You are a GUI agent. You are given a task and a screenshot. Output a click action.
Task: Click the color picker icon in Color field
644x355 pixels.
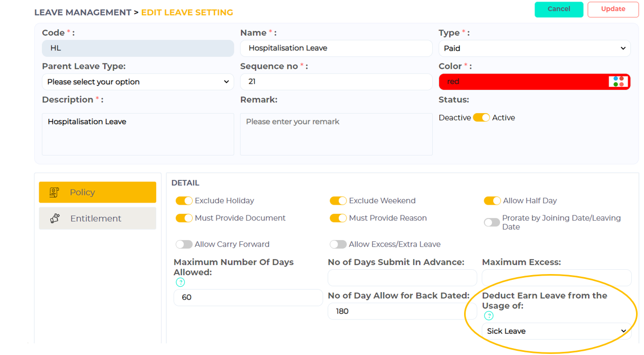618,81
